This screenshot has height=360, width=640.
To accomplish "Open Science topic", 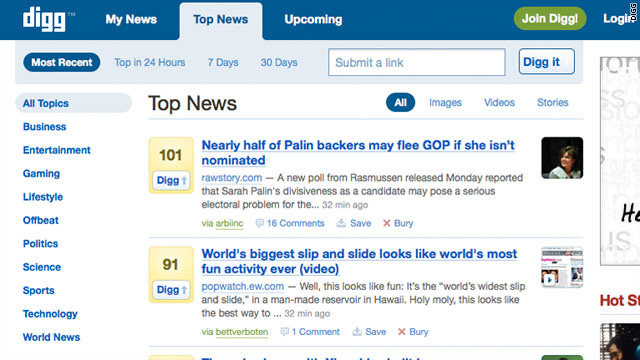I will (x=42, y=267).
